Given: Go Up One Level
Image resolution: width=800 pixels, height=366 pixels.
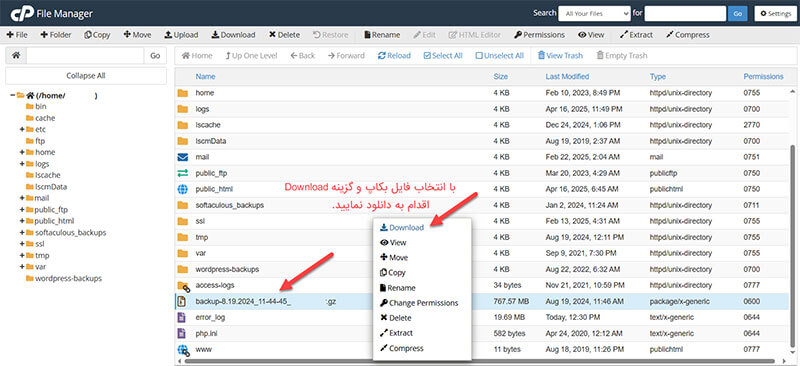Looking at the screenshot, I should coord(251,56).
